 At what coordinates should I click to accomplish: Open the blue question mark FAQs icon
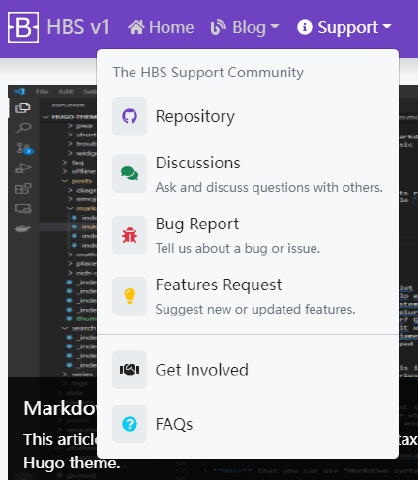[129, 424]
